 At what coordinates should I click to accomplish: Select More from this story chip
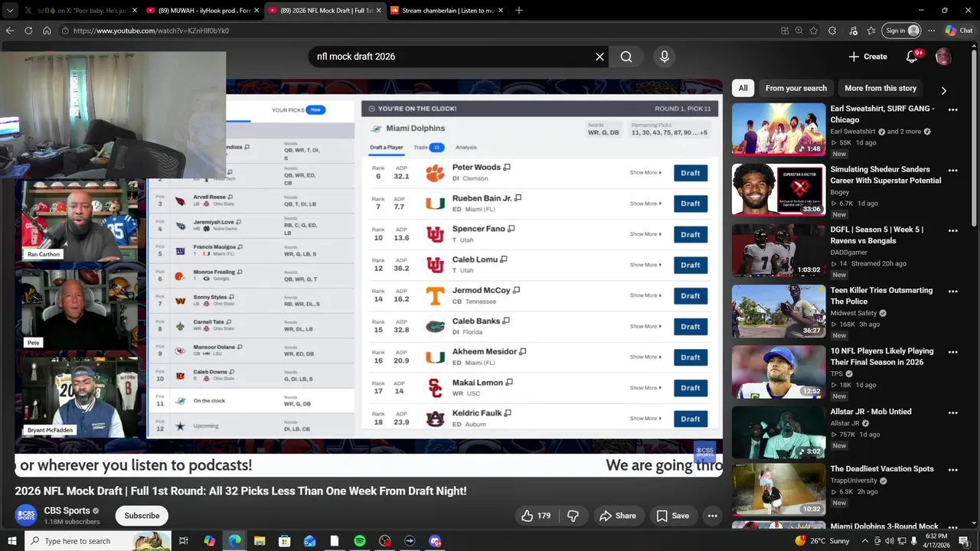pyautogui.click(x=880, y=88)
